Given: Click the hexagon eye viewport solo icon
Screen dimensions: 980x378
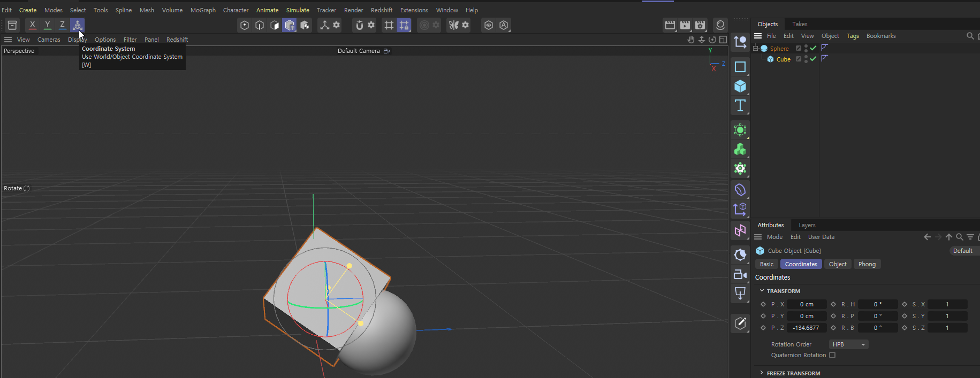Looking at the screenshot, I should click(x=489, y=25).
